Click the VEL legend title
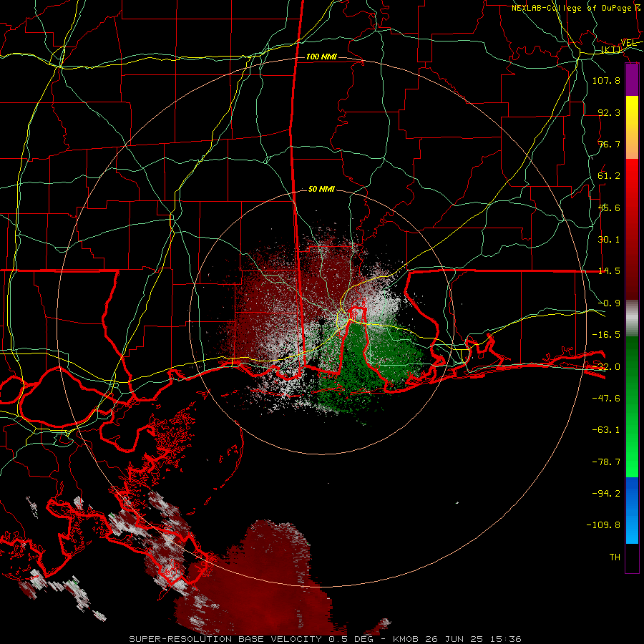Screen dimensions: 644x644 tap(629, 42)
